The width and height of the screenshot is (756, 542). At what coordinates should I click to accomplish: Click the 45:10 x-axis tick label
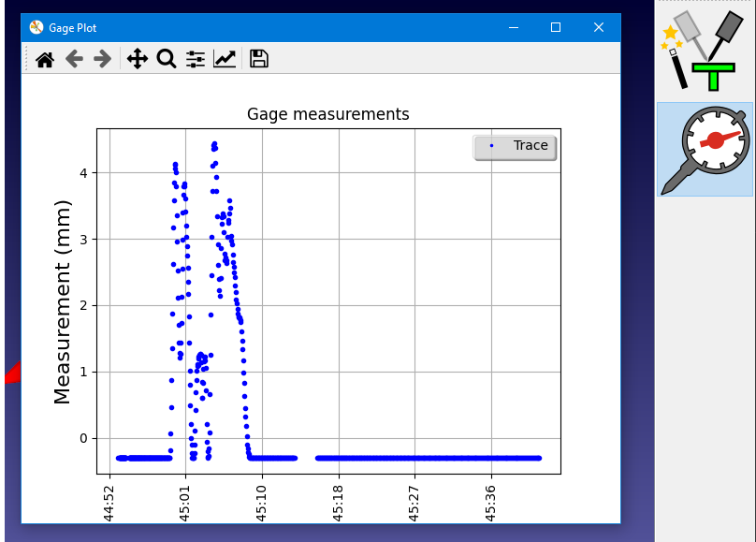[261, 502]
